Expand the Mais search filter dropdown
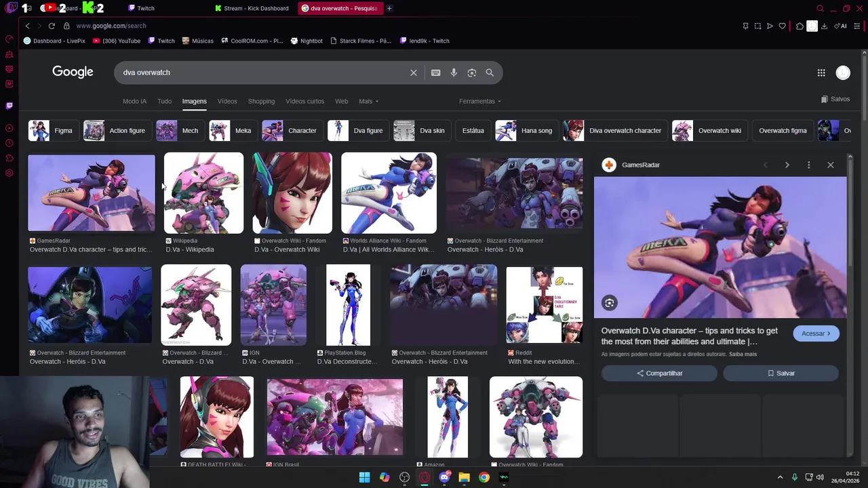 (369, 101)
